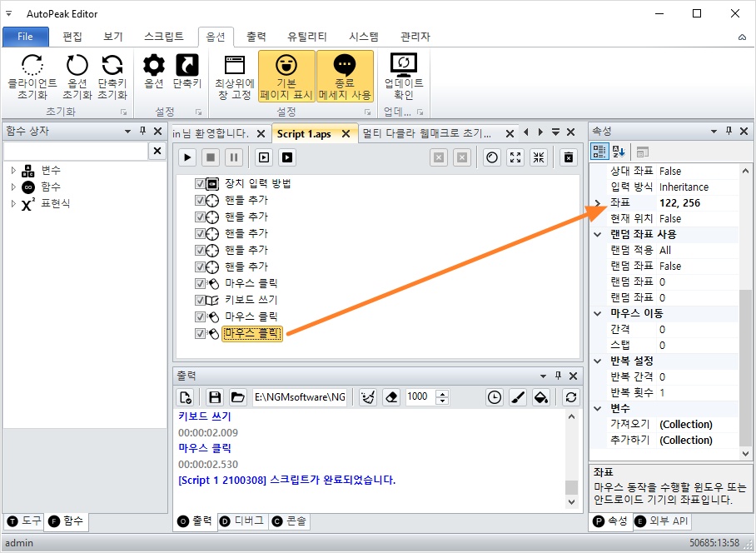The image size is (756, 553).
Task: Open the File menu
Action: coord(25,37)
